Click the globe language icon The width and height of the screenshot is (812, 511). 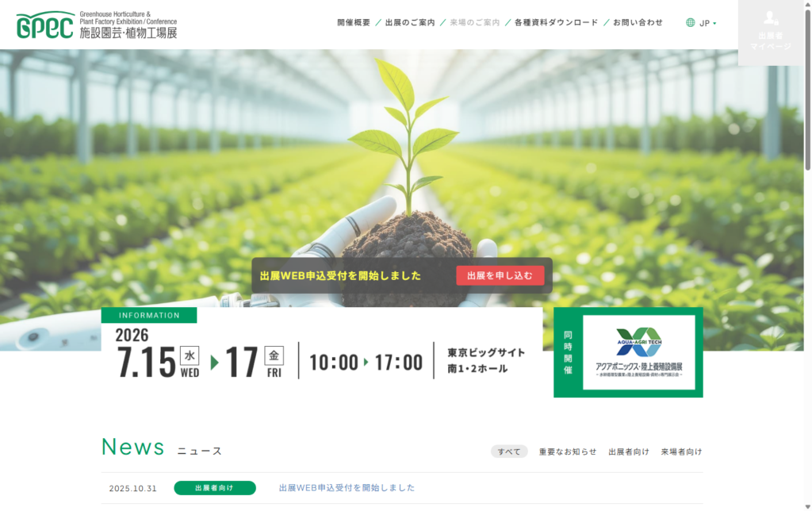(x=690, y=23)
